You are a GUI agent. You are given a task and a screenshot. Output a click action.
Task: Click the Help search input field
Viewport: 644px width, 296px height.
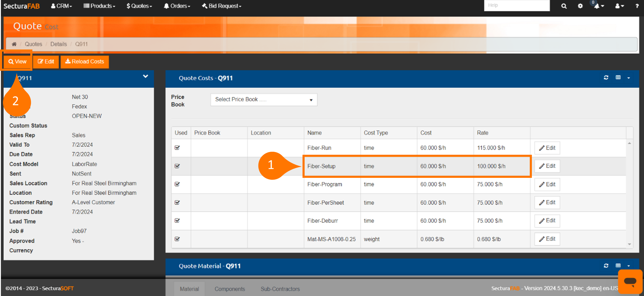point(517,5)
